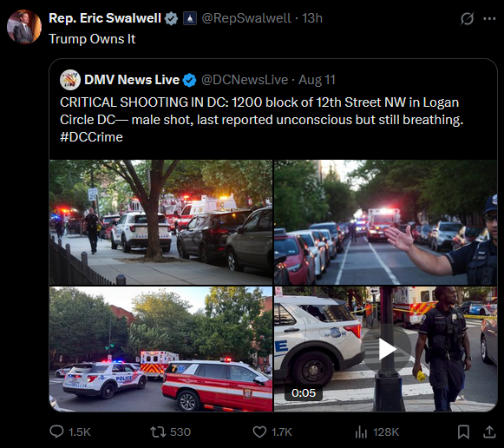Open the three-dot more options menu

pyautogui.click(x=489, y=18)
